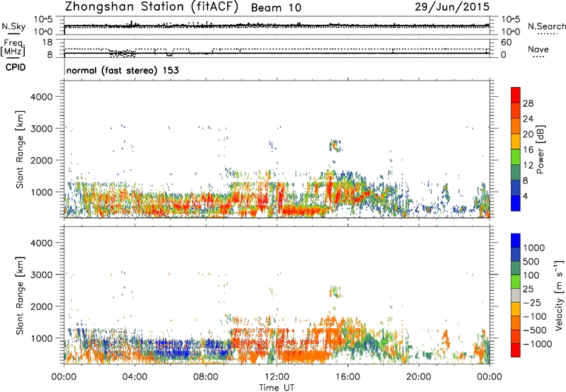Click 'normal (fast stereo) 153' text
The height and width of the screenshot is (392, 566).
tap(122, 70)
